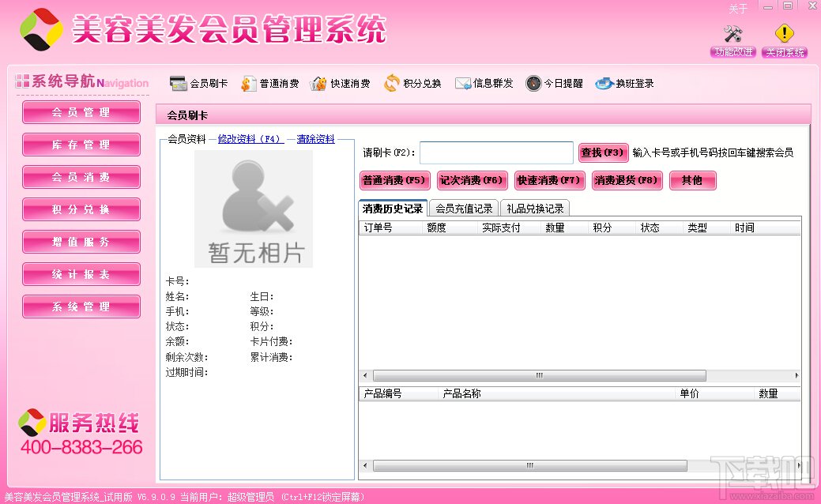
Task: Open 库存管理 in the navigation sidebar
Action: point(81,145)
